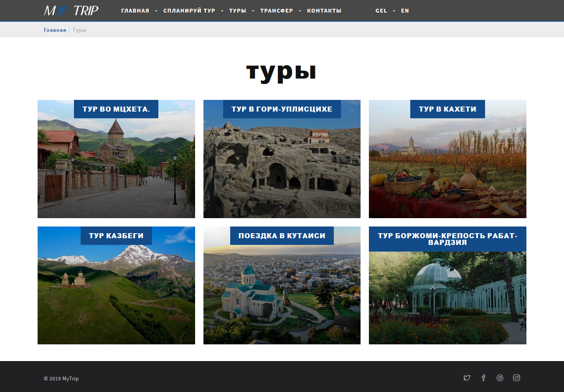Click the MyTrip logo in header
This screenshot has height=392, width=564.
click(x=71, y=10)
